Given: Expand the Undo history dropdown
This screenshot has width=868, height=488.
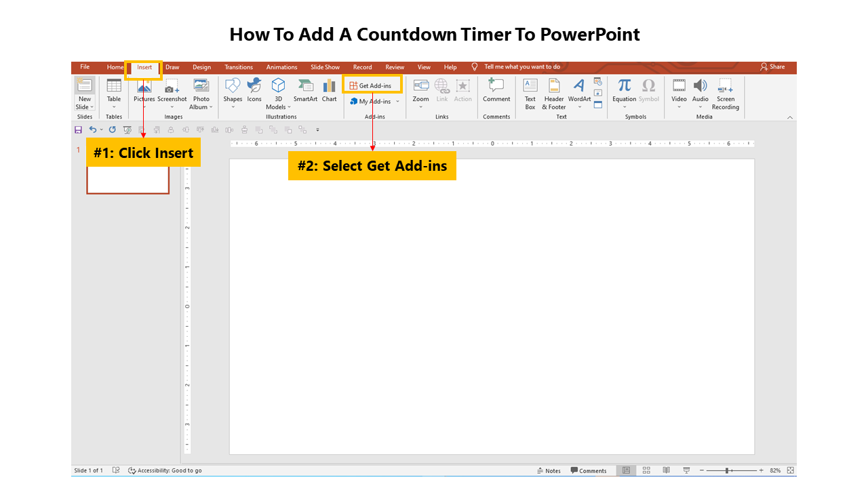Looking at the screenshot, I should coord(101,129).
